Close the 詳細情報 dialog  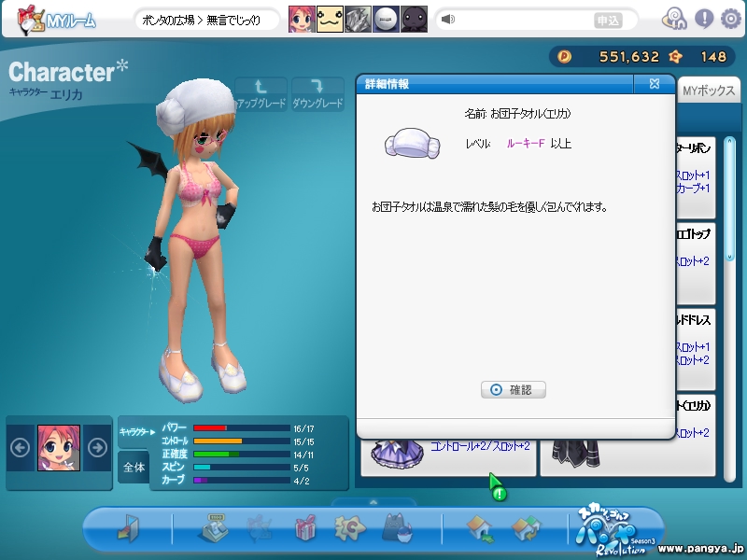(x=655, y=84)
